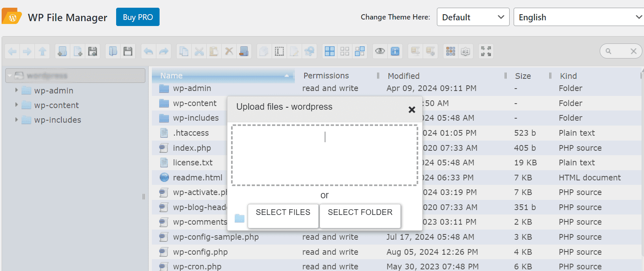Click the dashed upload drop zone

point(324,155)
